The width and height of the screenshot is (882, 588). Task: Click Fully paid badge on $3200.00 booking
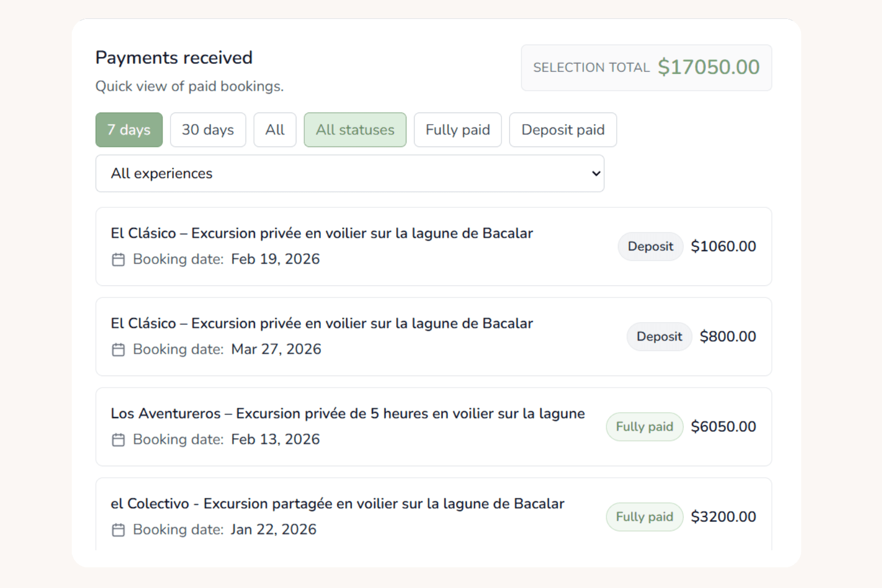[x=644, y=517]
